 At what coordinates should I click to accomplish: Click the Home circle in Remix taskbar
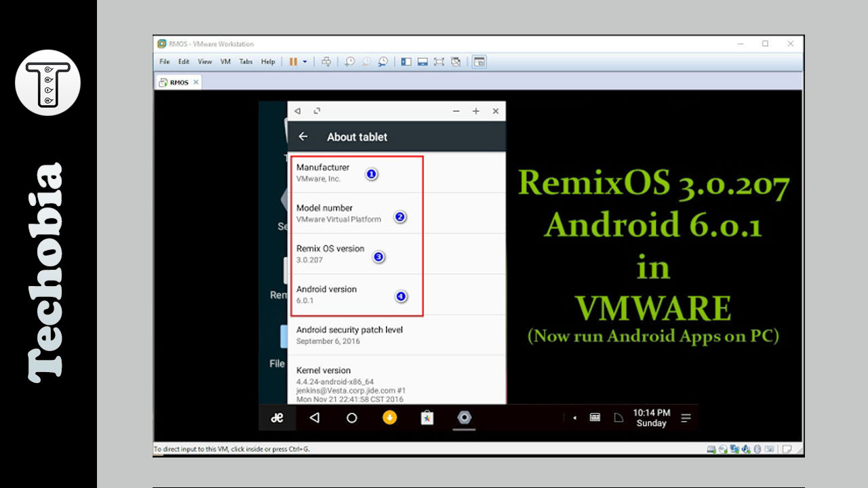coord(351,418)
